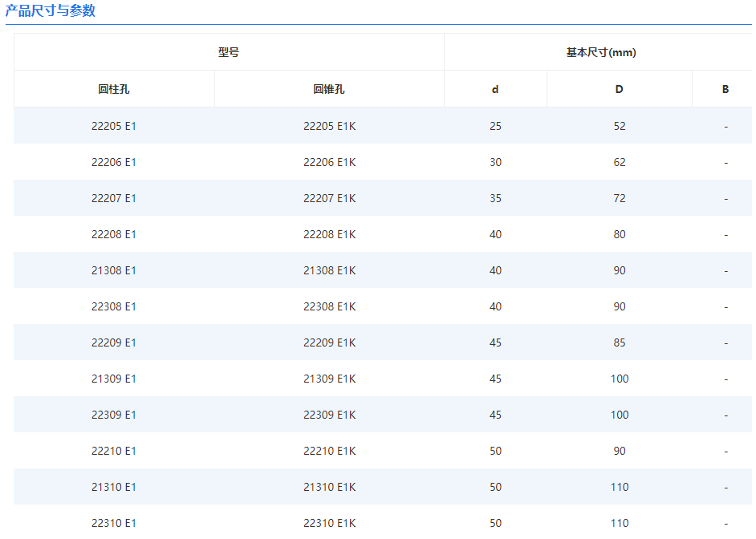The image size is (756, 539).
Task: Click the 22207 E1 cylindrical bore model
Action: [114, 198]
